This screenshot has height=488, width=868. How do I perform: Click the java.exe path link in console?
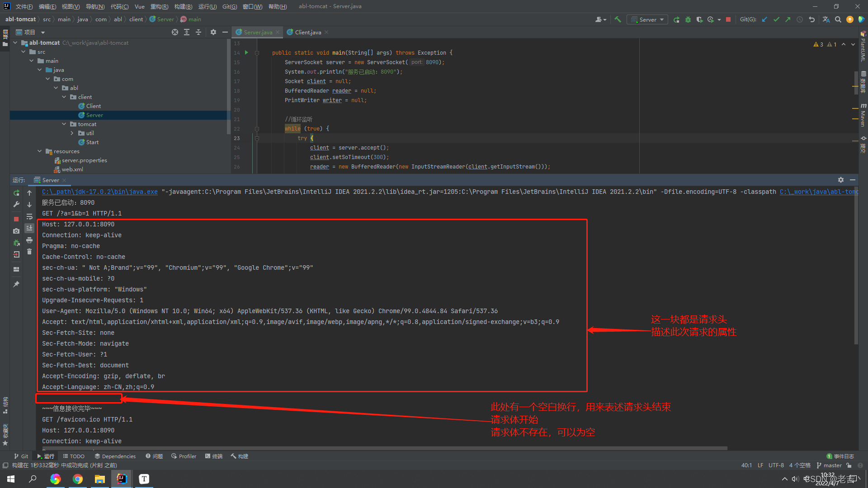tap(99, 192)
